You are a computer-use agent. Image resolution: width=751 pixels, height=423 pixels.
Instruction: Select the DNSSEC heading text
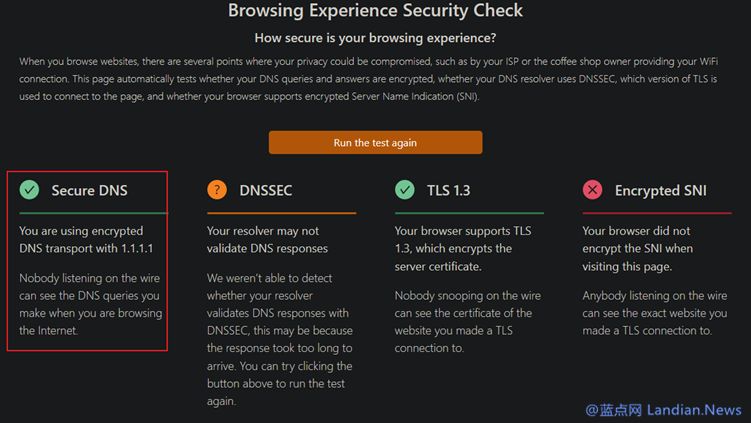pyautogui.click(x=266, y=191)
